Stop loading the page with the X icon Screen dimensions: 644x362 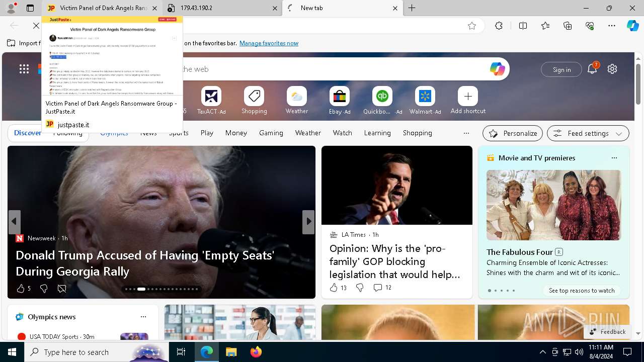click(36, 26)
